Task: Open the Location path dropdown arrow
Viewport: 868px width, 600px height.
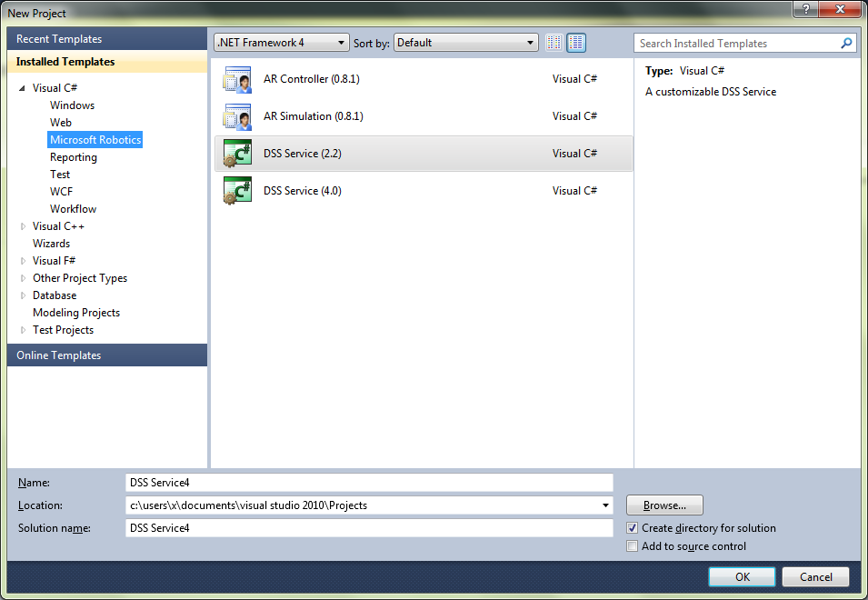Action: (605, 505)
